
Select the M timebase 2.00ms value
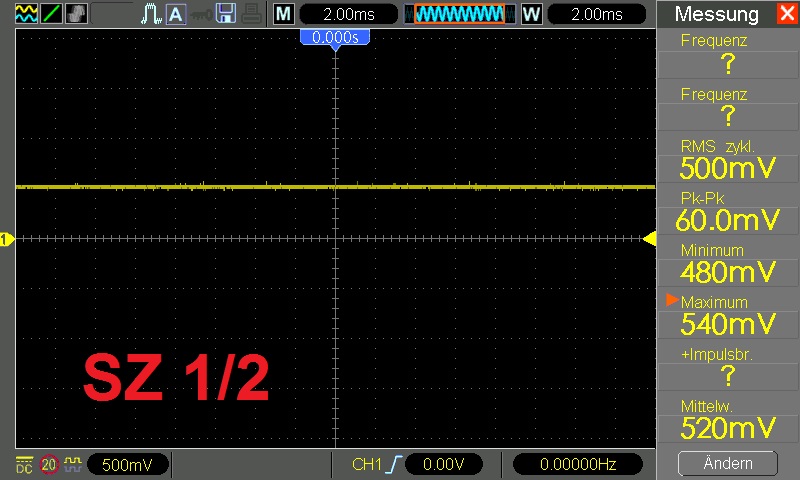tap(349, 14)
